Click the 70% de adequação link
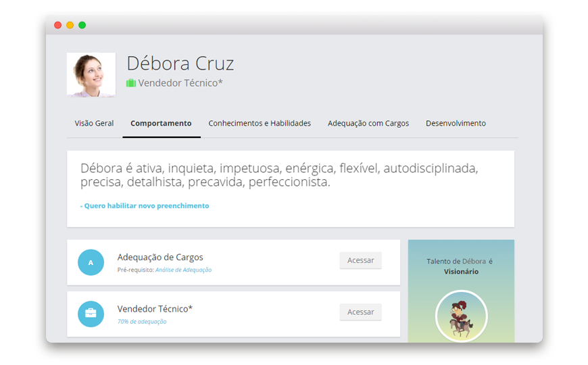The width and height of the screenshot is (588, 365). coord(142,322)
